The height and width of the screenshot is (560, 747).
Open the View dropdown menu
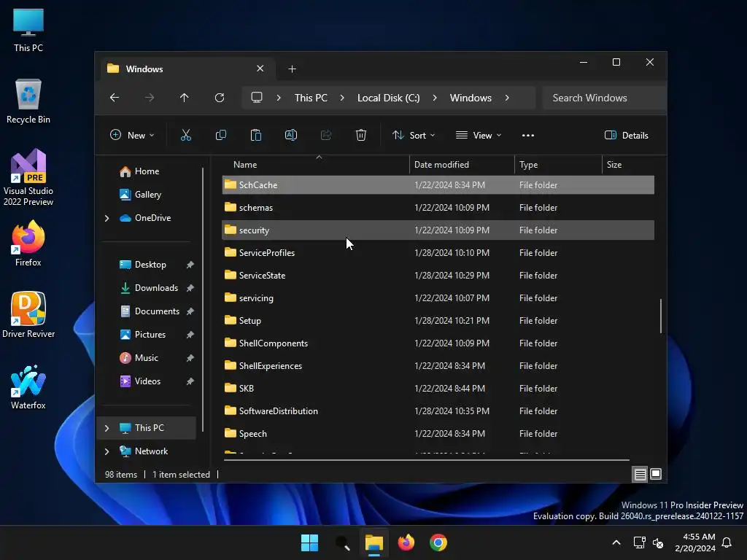[479, 135]
